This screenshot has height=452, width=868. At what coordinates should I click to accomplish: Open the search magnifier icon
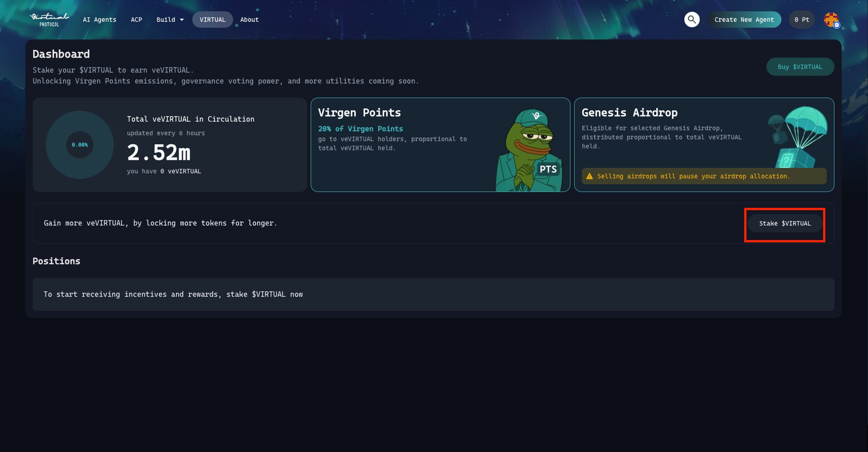click(692, 20)
